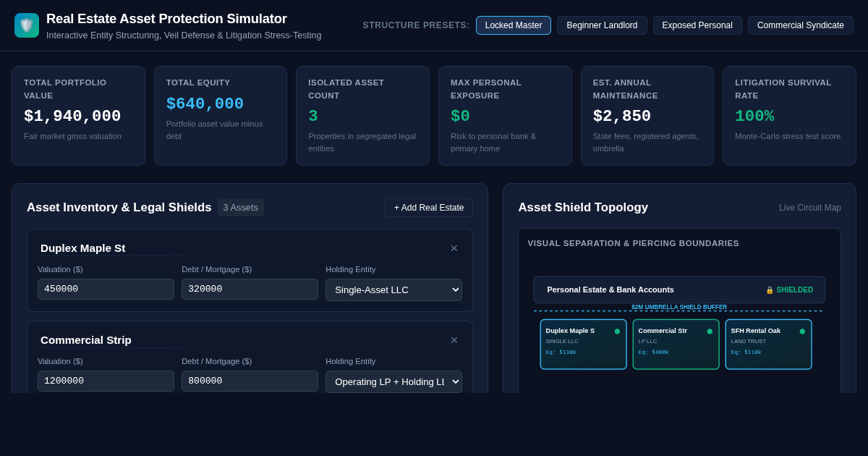Viewport: 868px width, 456px height.
Task: Click the Structure Presets label
Action: point(417,25)
